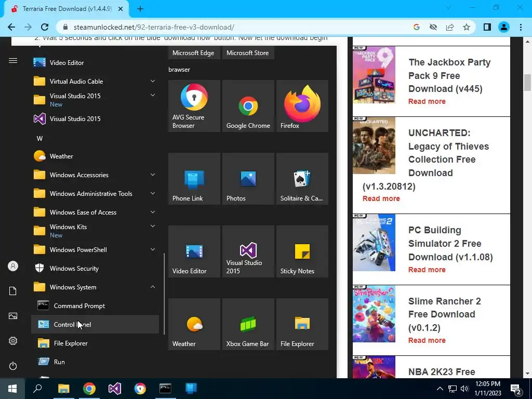The height and width of the screenshot is (399, 532).
Task: Open AVG Secure Browser tile
Action: 194,106
